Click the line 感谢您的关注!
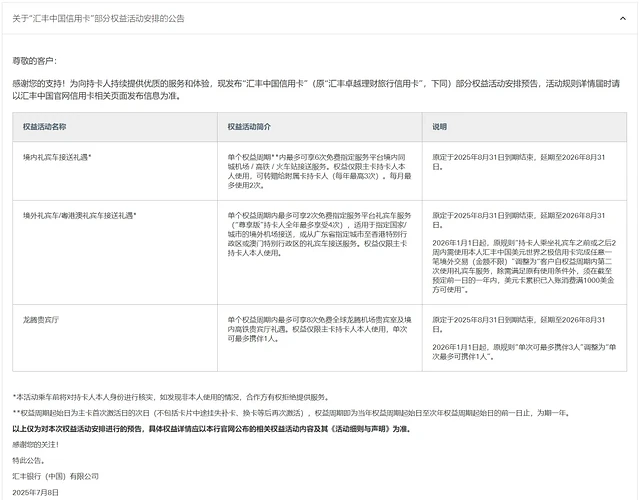The image size is (639, 500). point(35,445)
